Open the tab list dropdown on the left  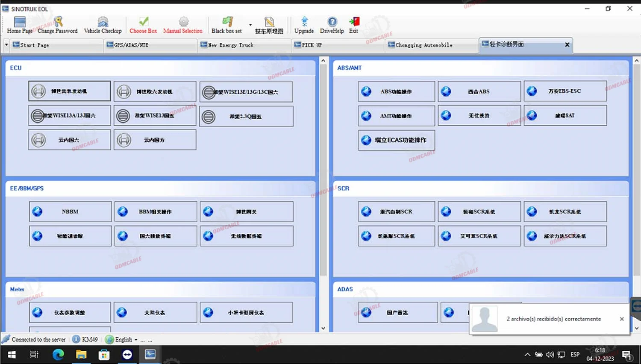click(6, 45)
